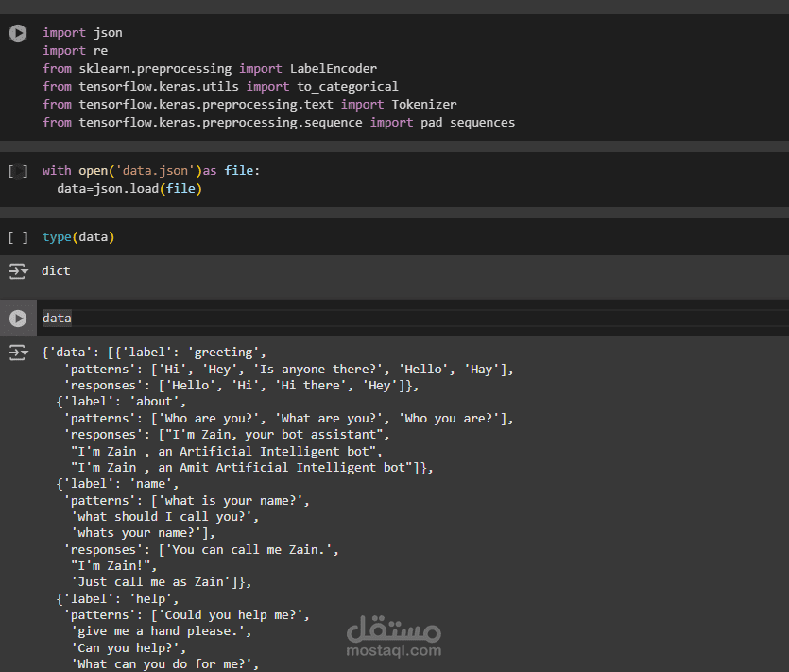789x672 pixels.
Task: Run the type(data) cell
Action: (18, 237)
